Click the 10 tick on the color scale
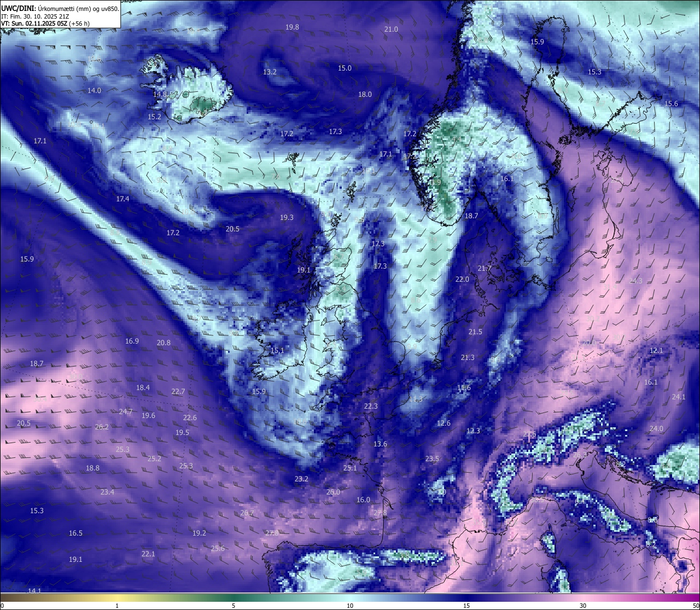The height and width of the screenshot is (610, 700). pyautogui.click(x=350, y=606)
